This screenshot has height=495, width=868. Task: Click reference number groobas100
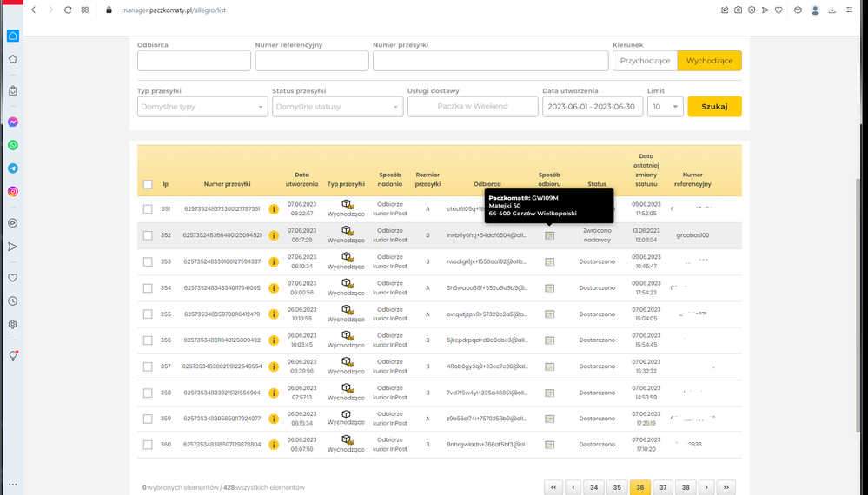tap(692, 235)
